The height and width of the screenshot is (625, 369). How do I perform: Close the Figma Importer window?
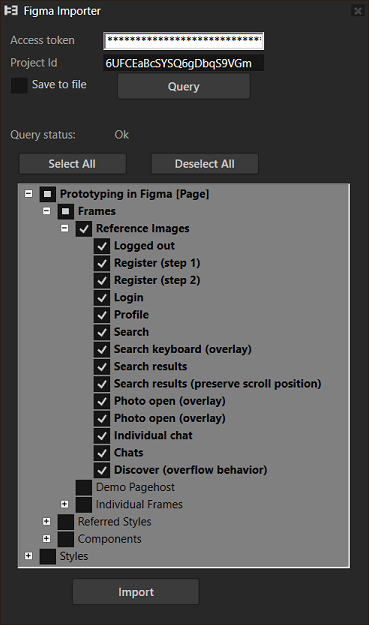click(358, 11)
